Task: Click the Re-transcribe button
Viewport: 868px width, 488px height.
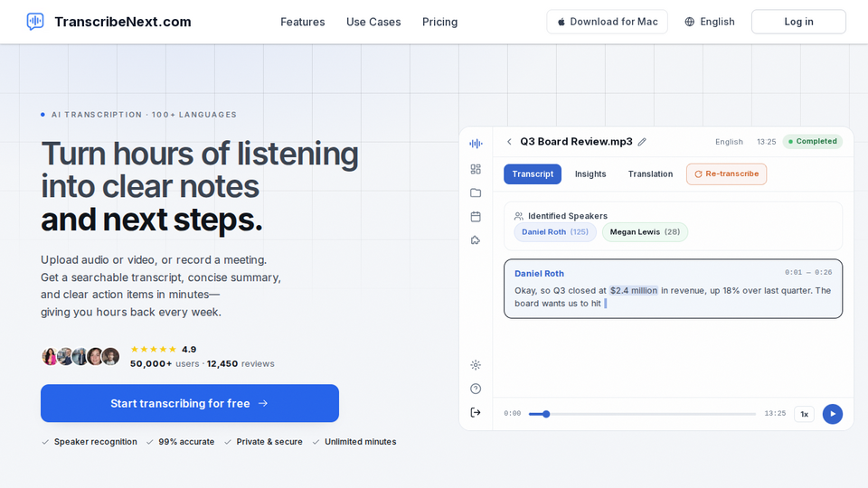Action: 726,174
